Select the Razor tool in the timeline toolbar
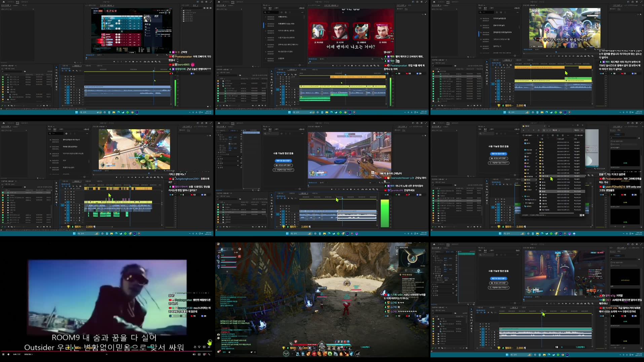 [x=272, y=203]
